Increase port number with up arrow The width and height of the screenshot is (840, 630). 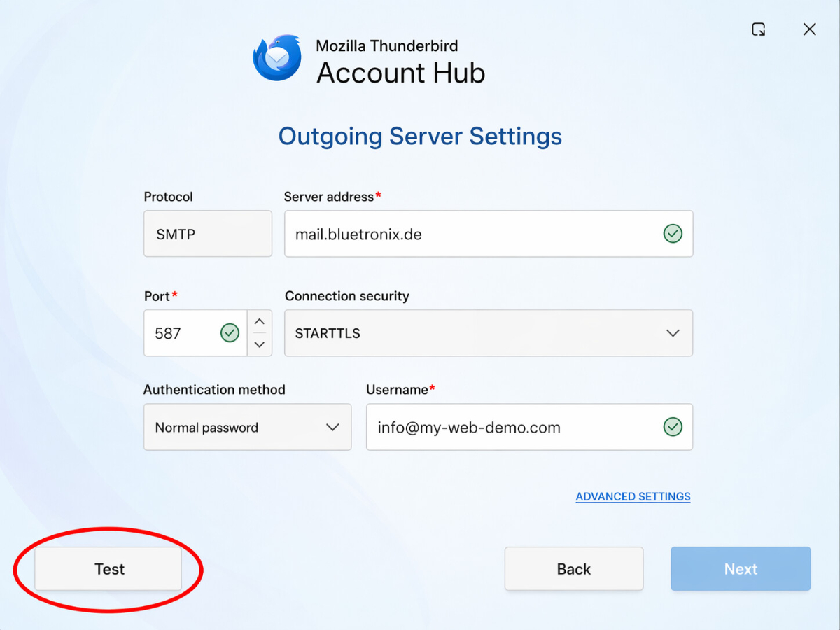click(260, 322)
